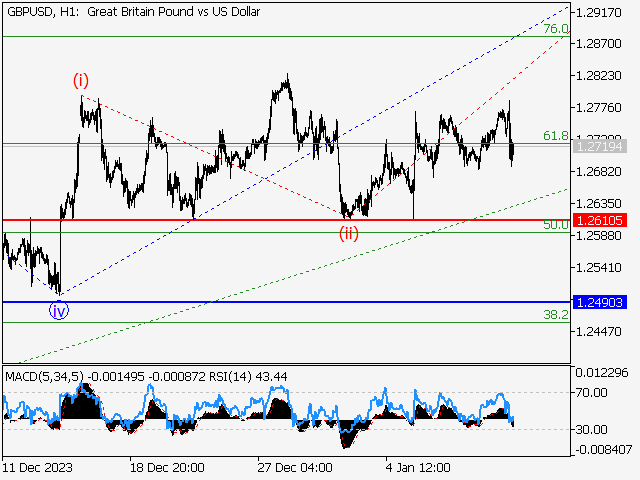Click the MACD(5,34,5) indicator label

tap(44, 376)
